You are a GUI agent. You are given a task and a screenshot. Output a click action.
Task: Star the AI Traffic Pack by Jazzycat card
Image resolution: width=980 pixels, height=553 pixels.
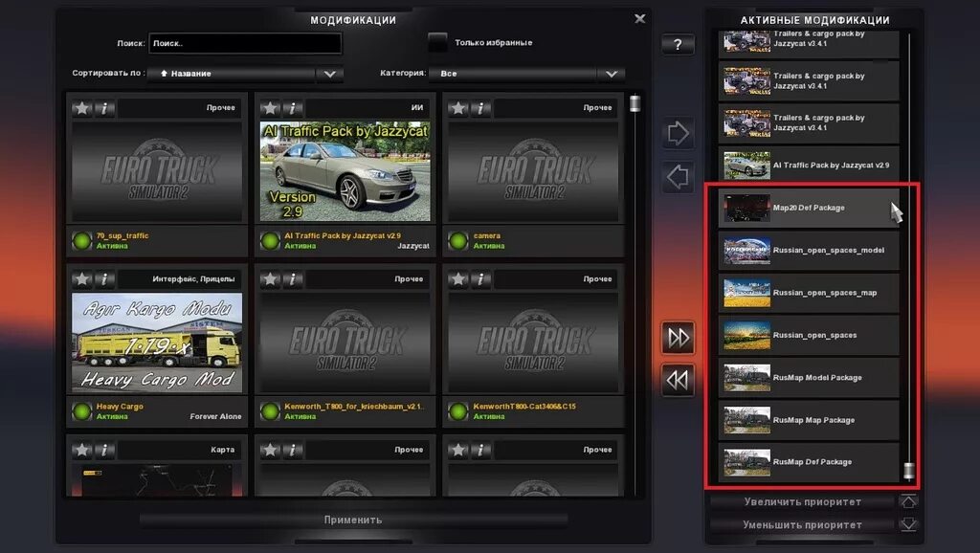click(270, 108)
